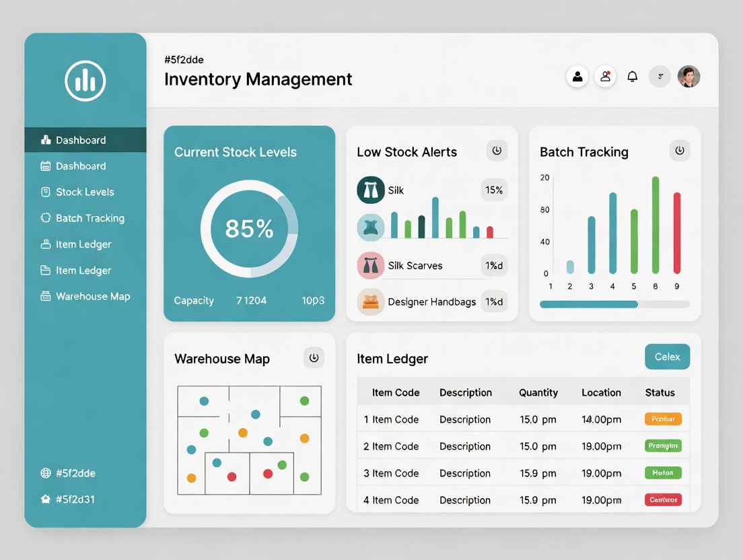Click the Quantity column header

538,392
